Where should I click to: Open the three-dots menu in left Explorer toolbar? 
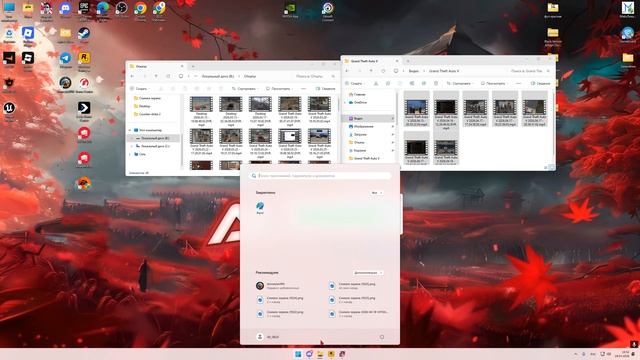pos(303,89)
